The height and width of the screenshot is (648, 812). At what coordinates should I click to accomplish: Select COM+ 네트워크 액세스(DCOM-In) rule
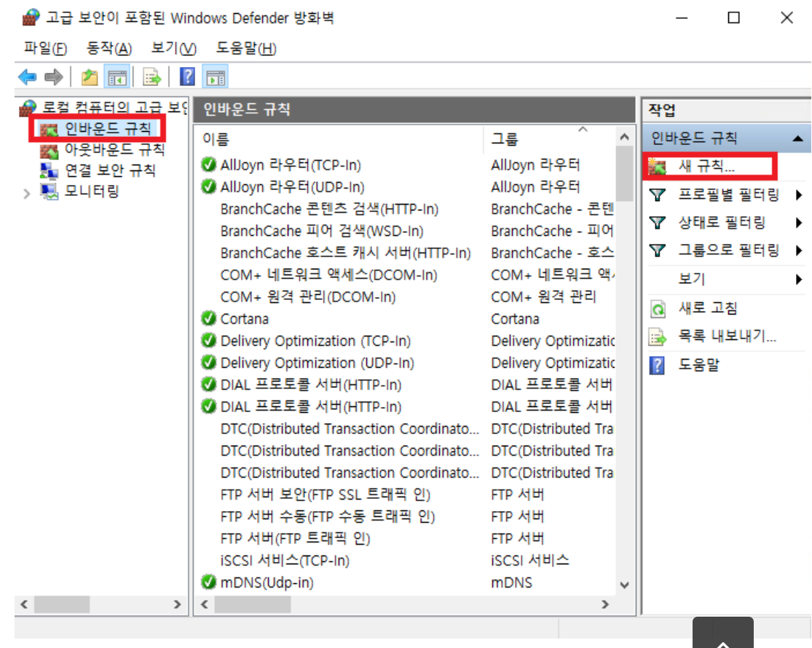click(329, 274)
